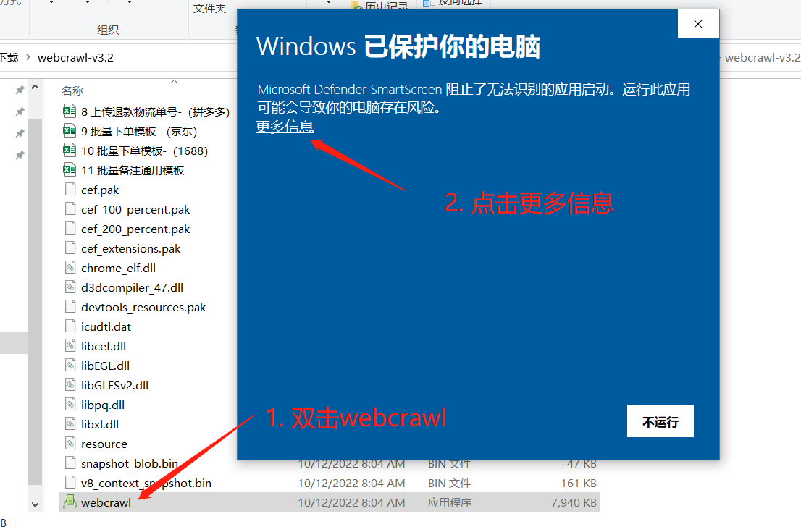Screen dimensions: 801x532
Task: Close the SmartScreen dialog with X
Action: [x=698, y=24]
